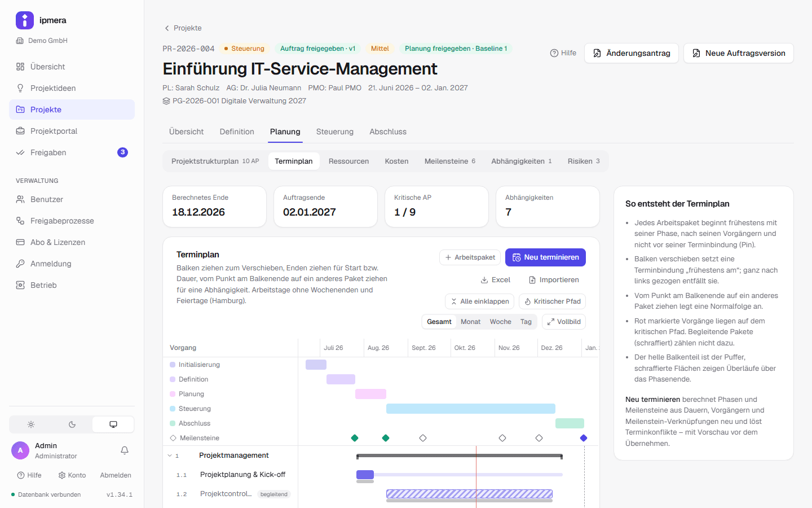Click the blue milestone diamond in Dez. 26
This screenshot has height=508, width=812.
click(x=584, y=438)
